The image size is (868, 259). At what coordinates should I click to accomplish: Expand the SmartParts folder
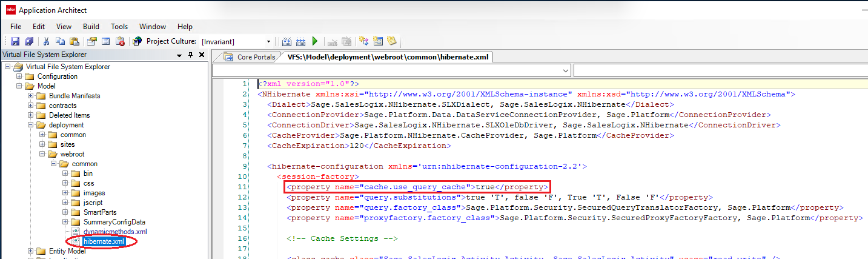(65, 212)
